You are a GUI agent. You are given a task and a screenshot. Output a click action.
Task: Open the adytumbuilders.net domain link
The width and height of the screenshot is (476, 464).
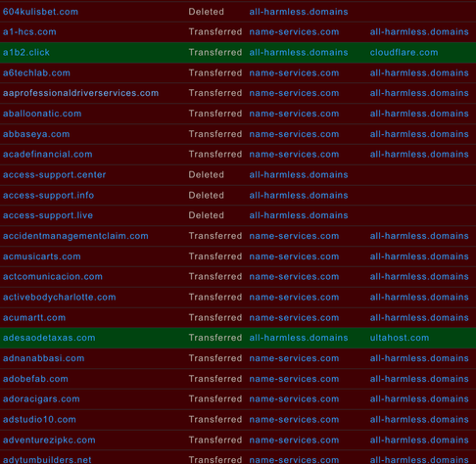(47, 460)
